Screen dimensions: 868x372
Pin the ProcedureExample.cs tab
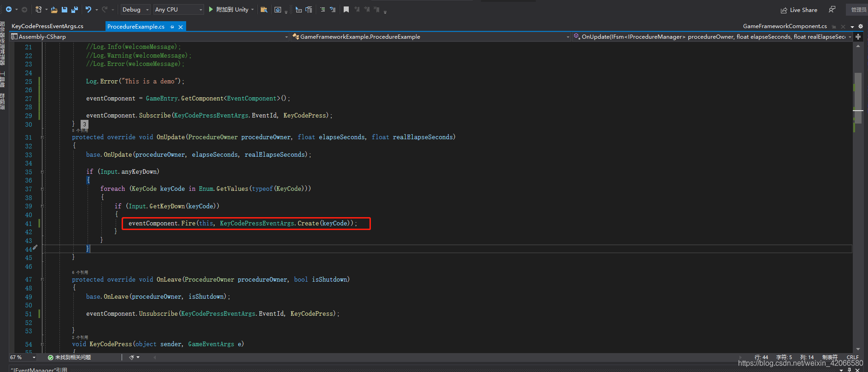click(x=172, y=27)
